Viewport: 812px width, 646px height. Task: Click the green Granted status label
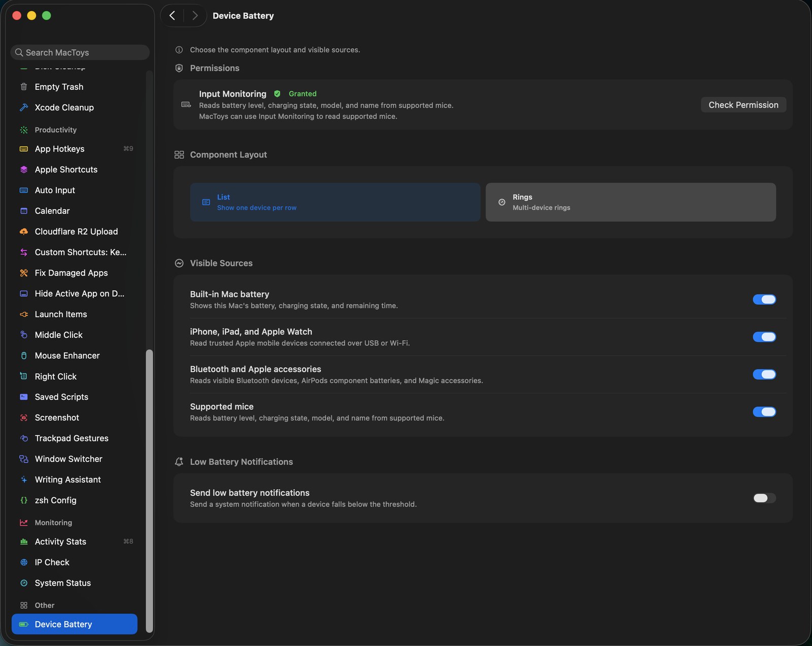pos(302,94)
